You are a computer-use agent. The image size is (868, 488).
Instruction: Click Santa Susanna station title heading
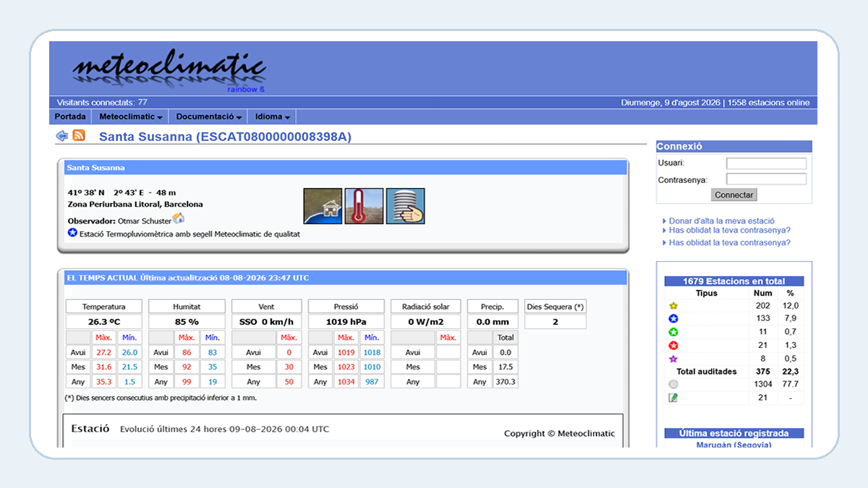[x=225, y=137]
